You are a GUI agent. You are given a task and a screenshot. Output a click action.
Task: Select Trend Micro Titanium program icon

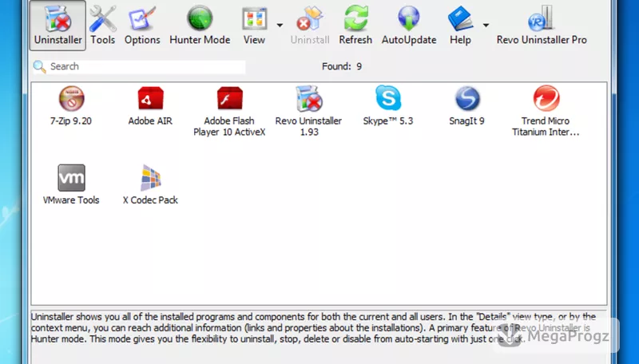coord(546,98)
